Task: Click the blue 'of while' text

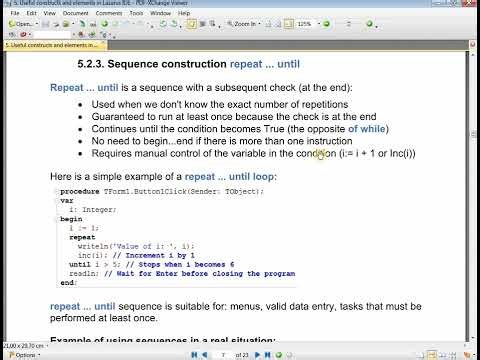Action: (367, 129)
